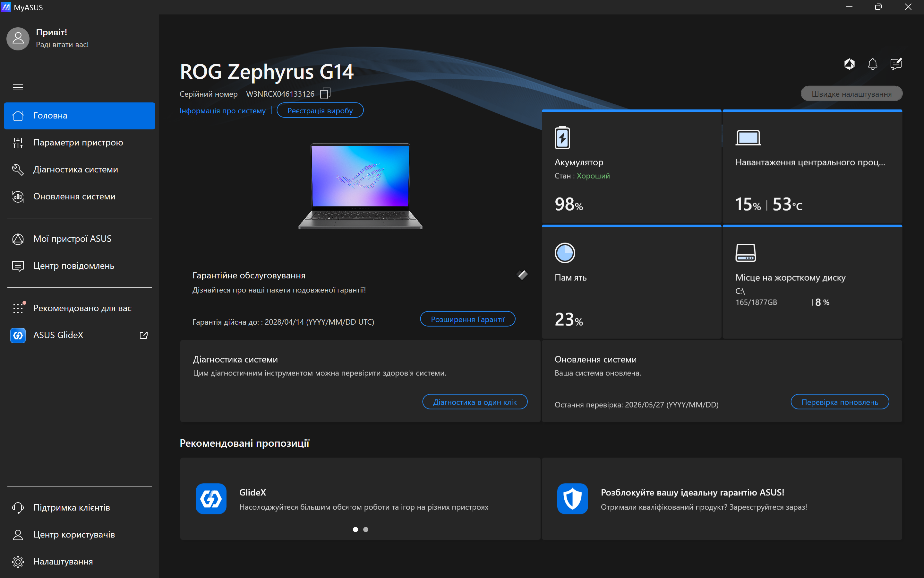Click the Центр користувачів person icon

(18, 534)
